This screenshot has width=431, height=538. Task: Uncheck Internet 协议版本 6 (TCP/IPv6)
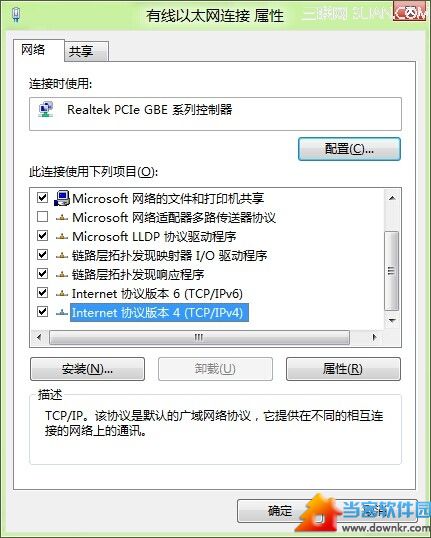42,293
